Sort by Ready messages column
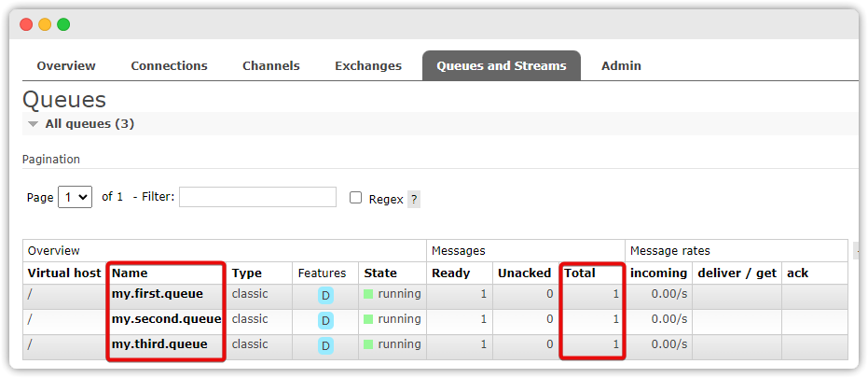Viewport: 868px width, 378px height. (450, 273)
